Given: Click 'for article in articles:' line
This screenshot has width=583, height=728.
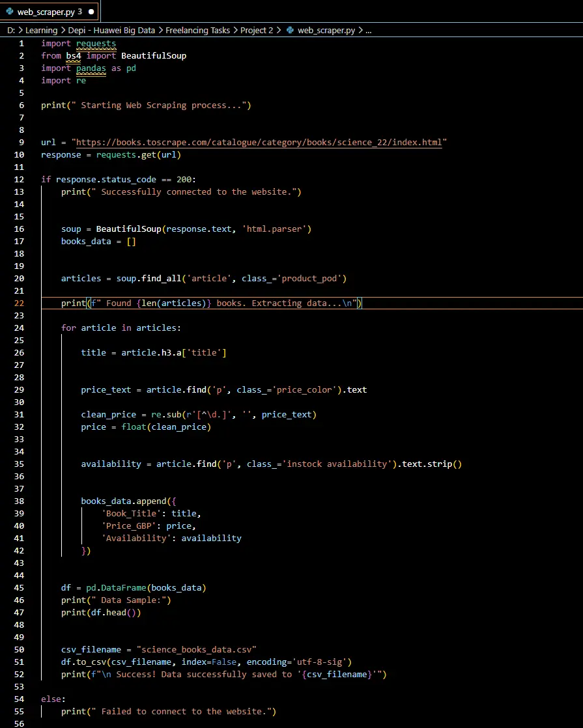Looking at the screenshot, I should point(121,328).
